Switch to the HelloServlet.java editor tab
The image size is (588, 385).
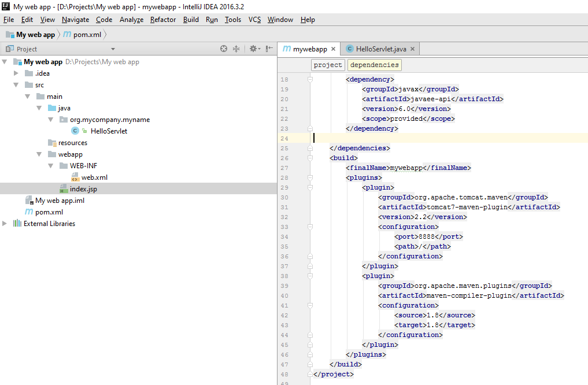pyautogui.click(x=382, y=49)
